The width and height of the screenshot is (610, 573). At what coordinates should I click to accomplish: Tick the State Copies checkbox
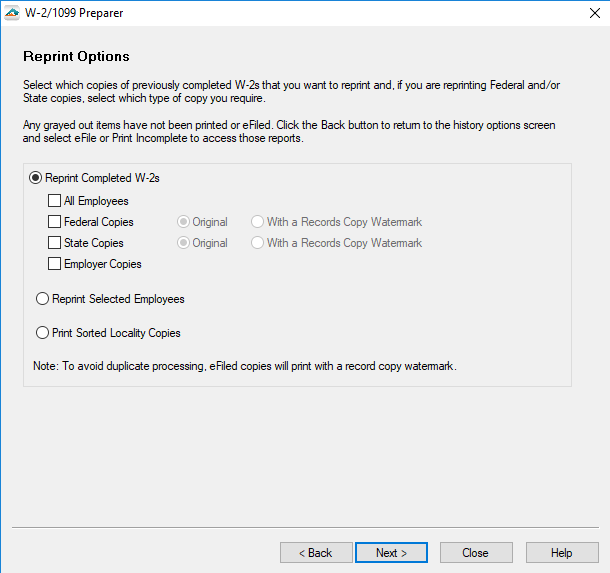(x=54, y=243)
